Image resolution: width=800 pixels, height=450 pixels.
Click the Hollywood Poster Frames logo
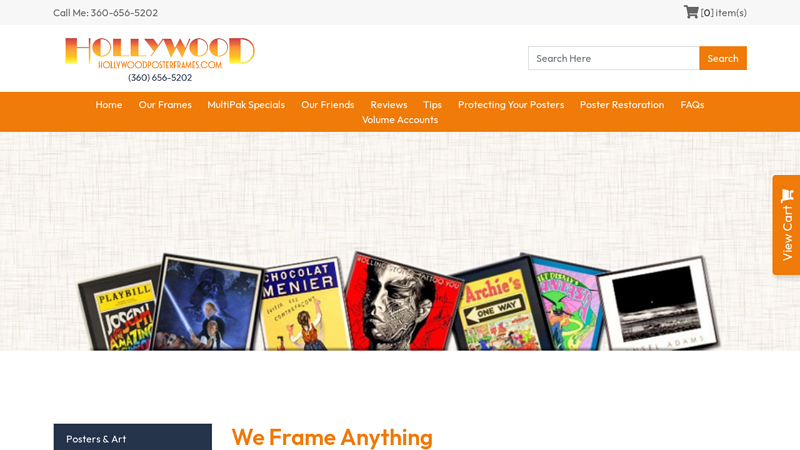click(x=160, y=59)
